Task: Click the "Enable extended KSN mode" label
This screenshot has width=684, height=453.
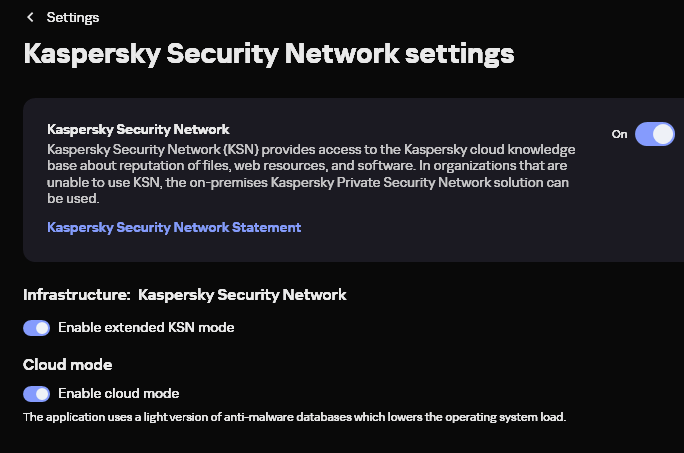Action: pyautogui.click(x=147, y=327)
